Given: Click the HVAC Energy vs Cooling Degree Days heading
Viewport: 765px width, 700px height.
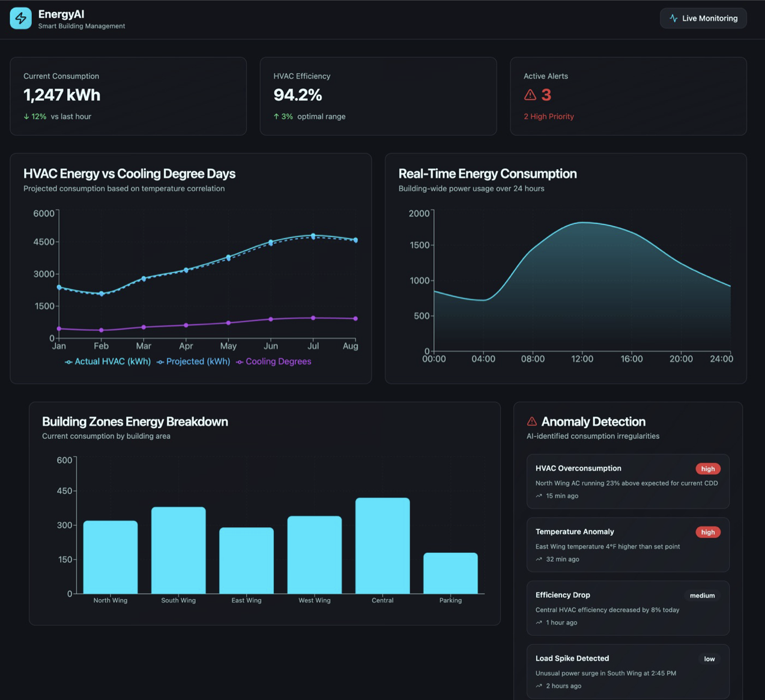Looking at the screenshot, I should pos(130,173).
